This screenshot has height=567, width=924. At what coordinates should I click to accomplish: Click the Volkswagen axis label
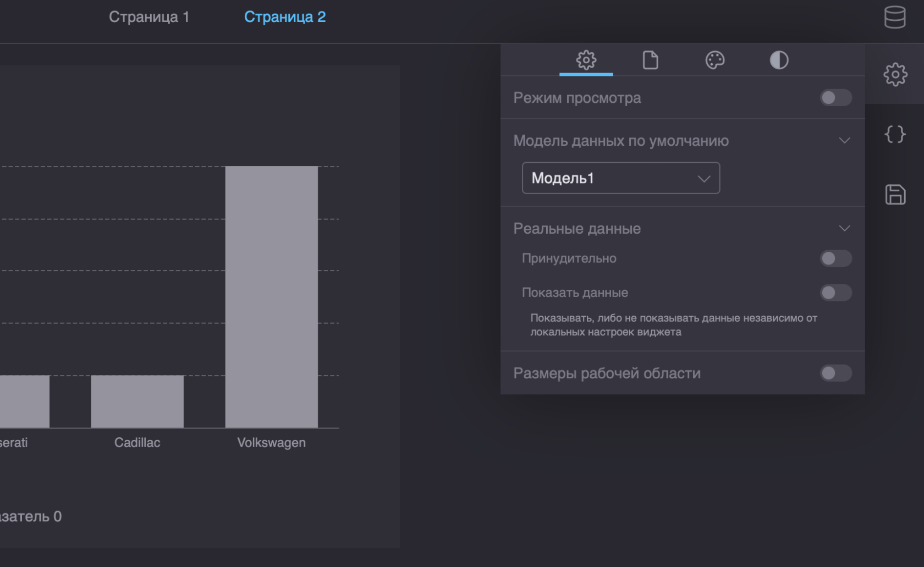pos(271,443)
